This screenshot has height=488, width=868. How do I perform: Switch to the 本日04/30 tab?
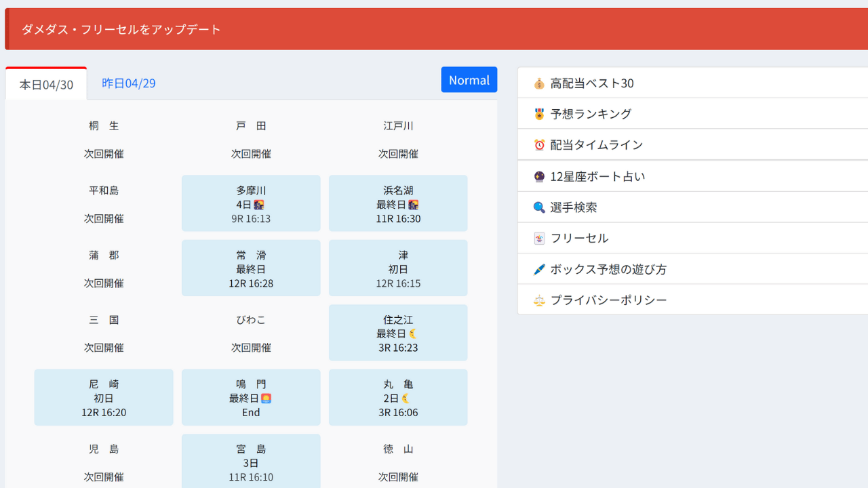click(45, 83)
